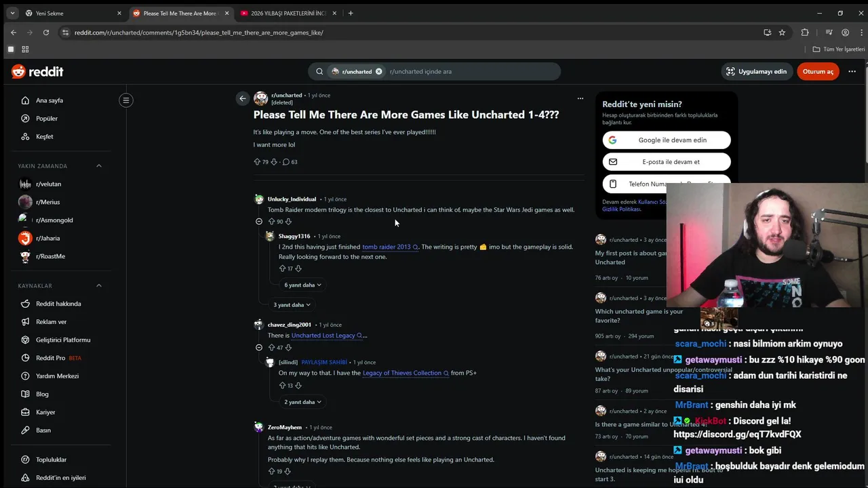
Task: Go back using the browser back arrow
Action: 13,33
